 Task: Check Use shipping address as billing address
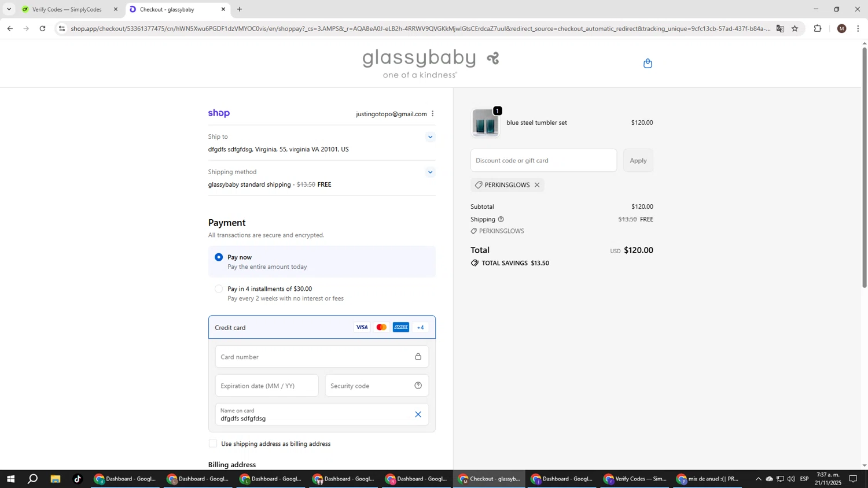(x=213, y=444)
